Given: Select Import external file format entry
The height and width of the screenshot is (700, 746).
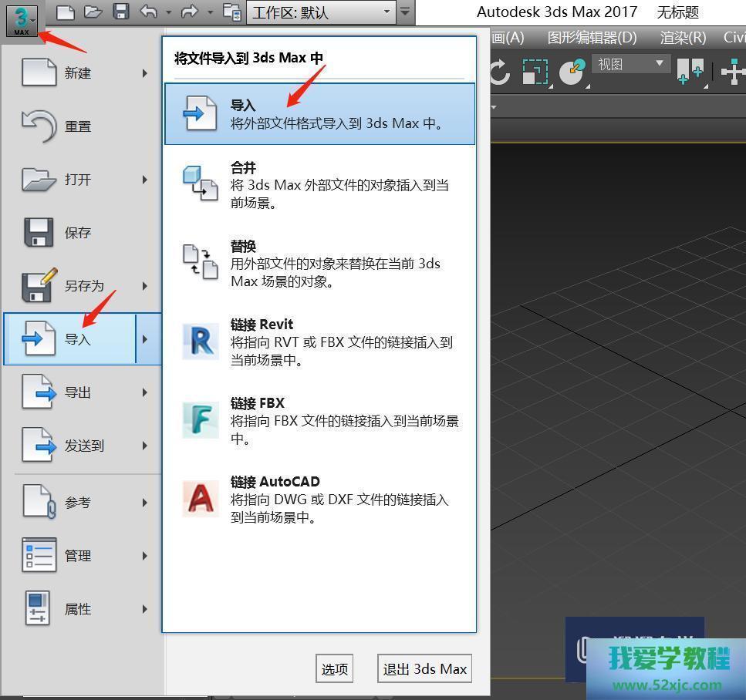Looking at the screenshot, I should 319,114.
